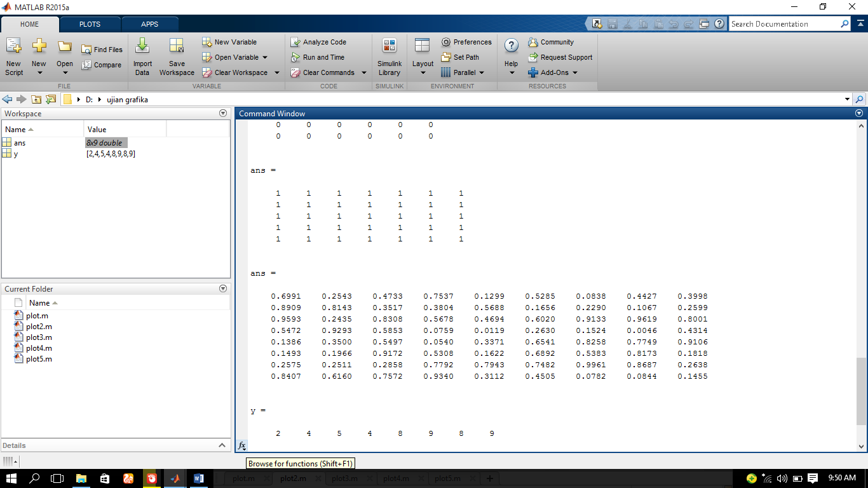Select plot5.m in Current Folder
Image resolution: width=868 pixels, height=488 pixels.
click(39, 359)
